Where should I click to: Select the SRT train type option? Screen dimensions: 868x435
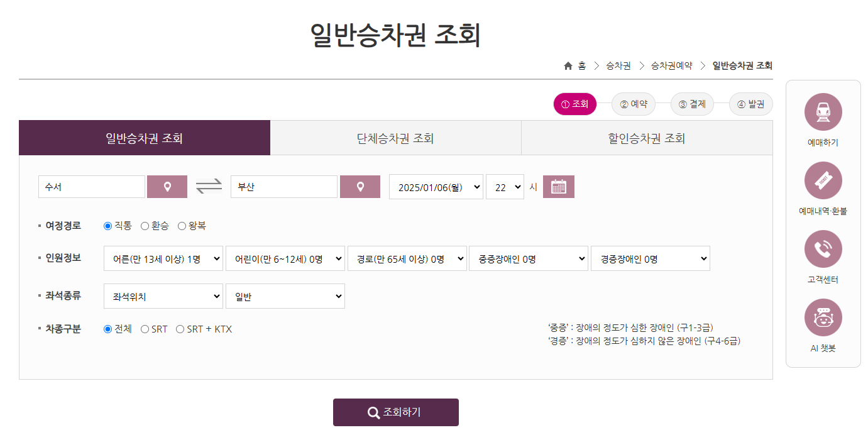(x=145, y=328)
